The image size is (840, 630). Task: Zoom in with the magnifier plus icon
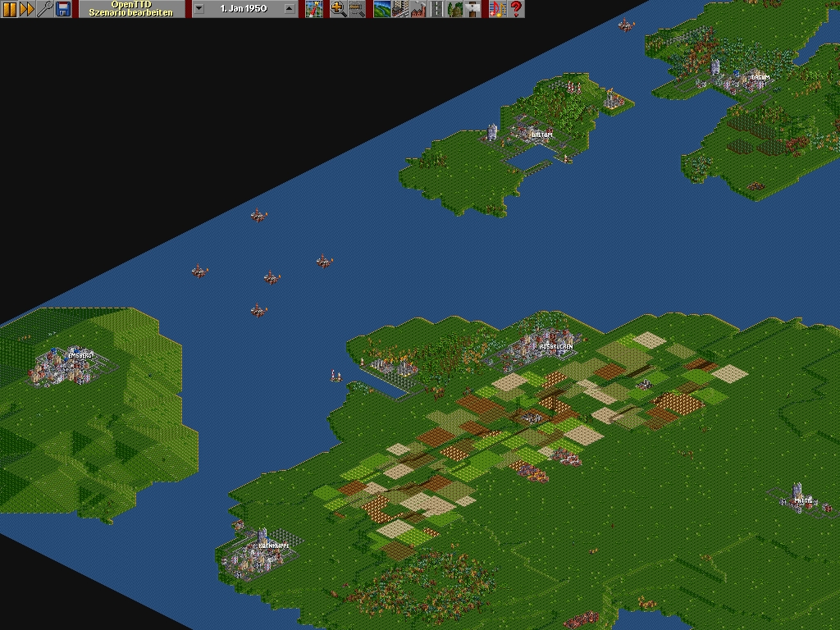(x=338, y=9)
